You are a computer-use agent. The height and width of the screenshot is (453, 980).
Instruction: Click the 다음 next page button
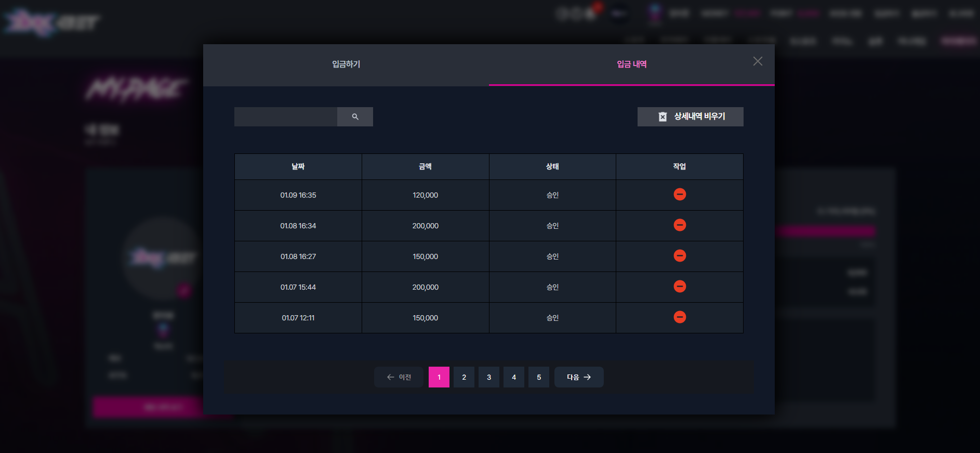click(579, 377)
